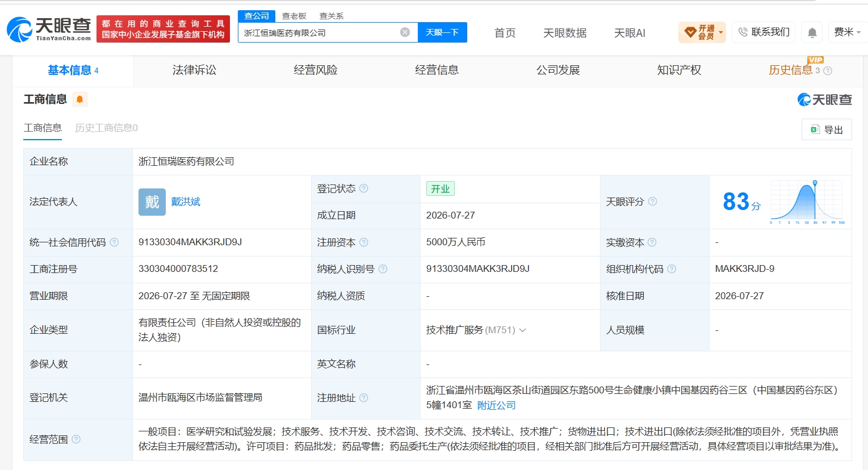The image size is (868, 470).
Task: Open the 法律诉讼 tab
Action: coord(194,70)
